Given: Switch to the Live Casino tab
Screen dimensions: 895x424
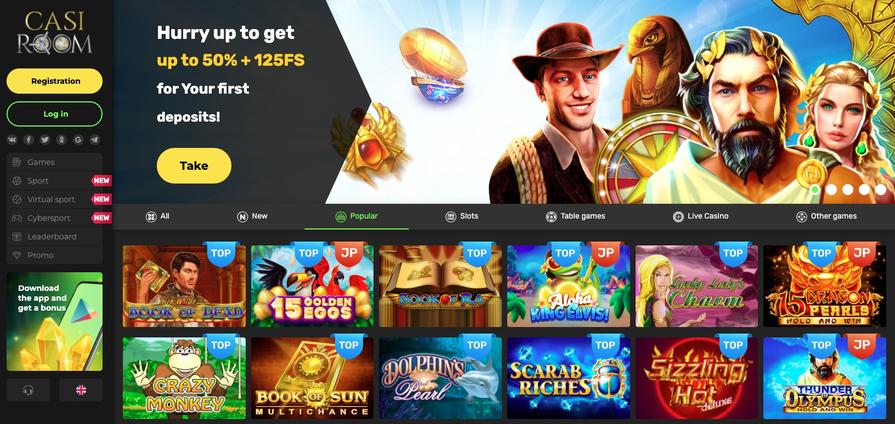Looking at the screenshot, I should pos(700,216).
